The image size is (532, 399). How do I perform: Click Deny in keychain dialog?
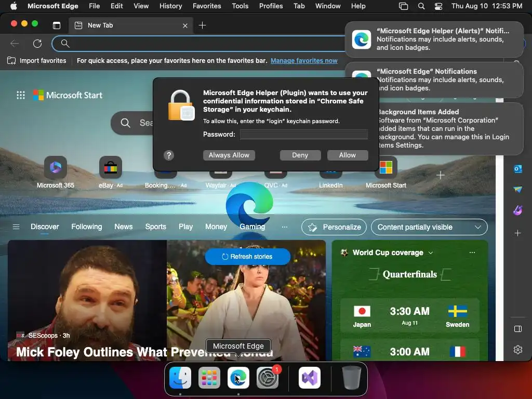click(x=300, y=155)
